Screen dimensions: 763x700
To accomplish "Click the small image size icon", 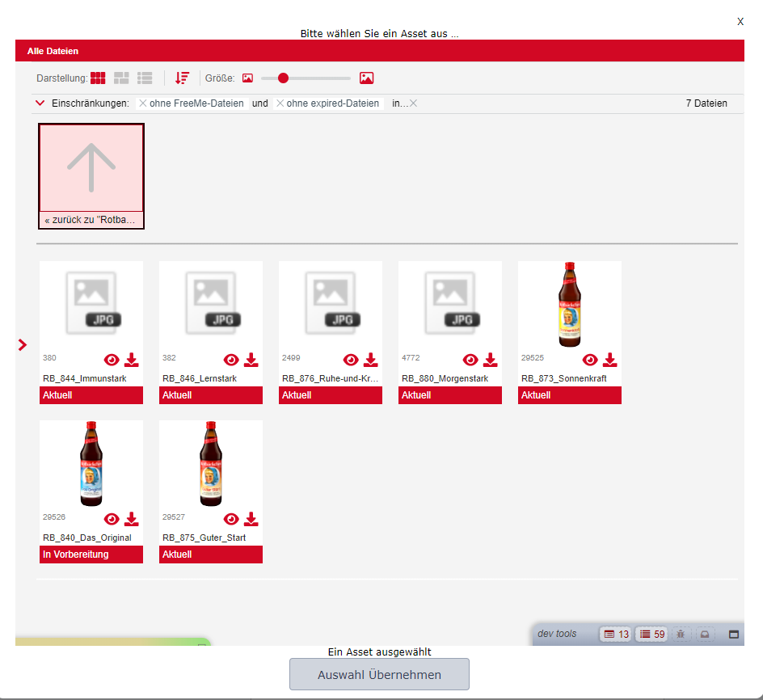I will [x=247, y=78].
